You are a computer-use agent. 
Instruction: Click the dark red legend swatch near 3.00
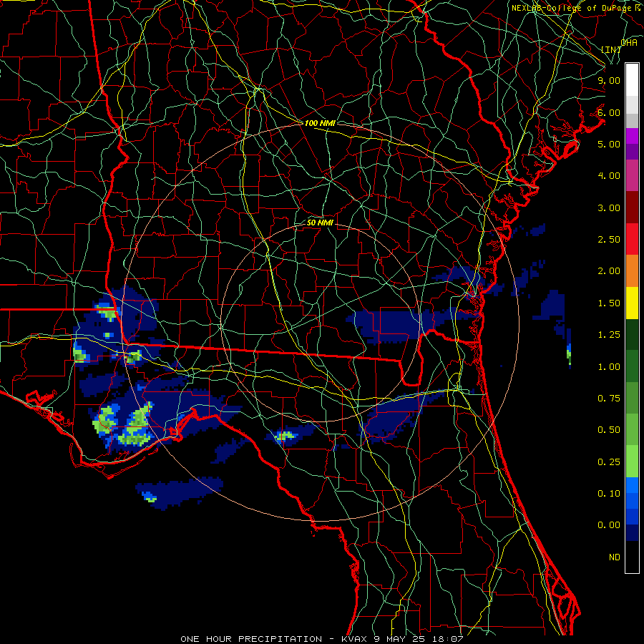(x=632, y=207)
